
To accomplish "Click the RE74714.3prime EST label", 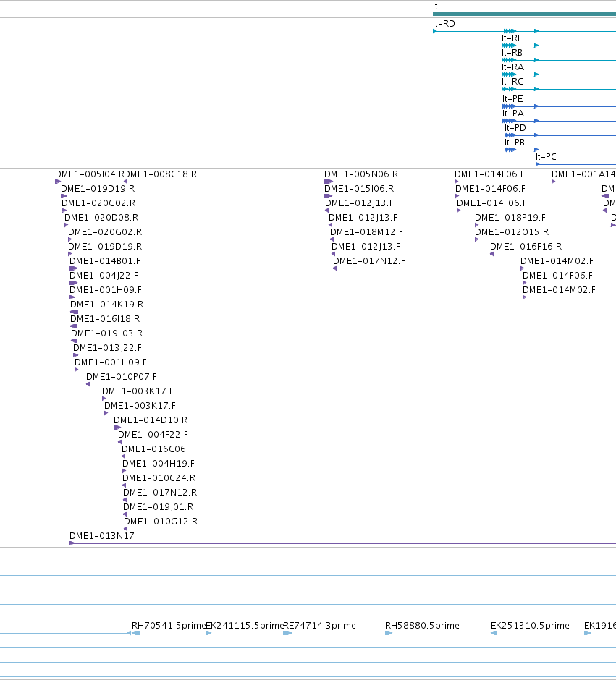I will pyautogui.click(x=319, y=625).
